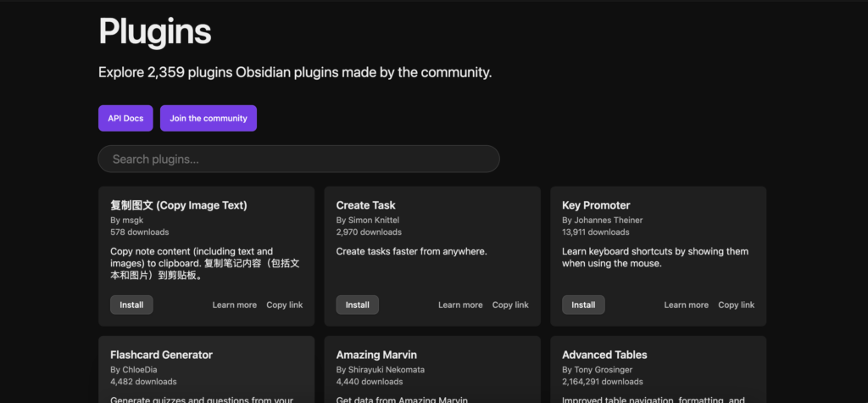Copy link for Create Task plugin
This screenshot has height=403, width=868.
[510, 305]
